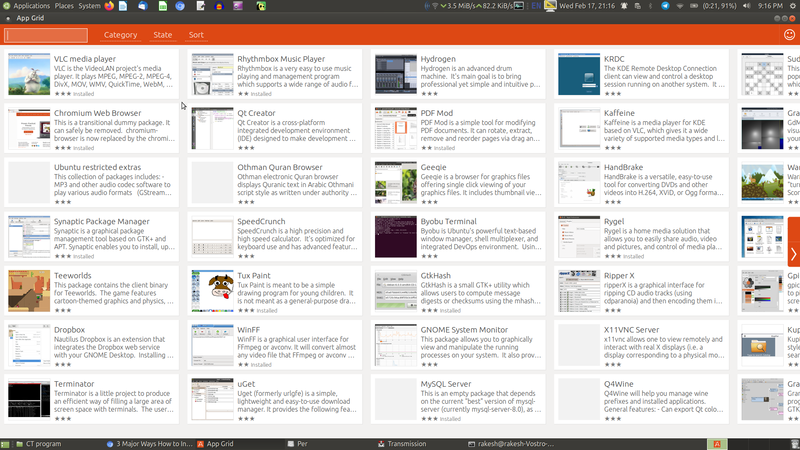
Task: Select the Kaffeine app title
Action: 619,113
